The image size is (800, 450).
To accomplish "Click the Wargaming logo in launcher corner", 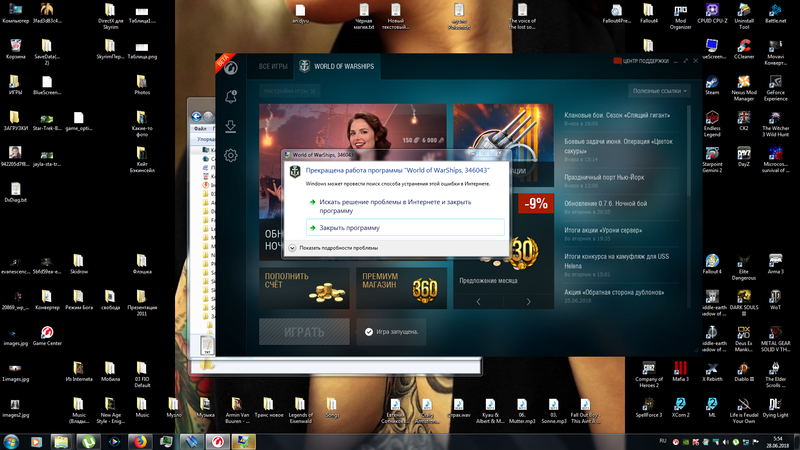I will tap(231, 68).
